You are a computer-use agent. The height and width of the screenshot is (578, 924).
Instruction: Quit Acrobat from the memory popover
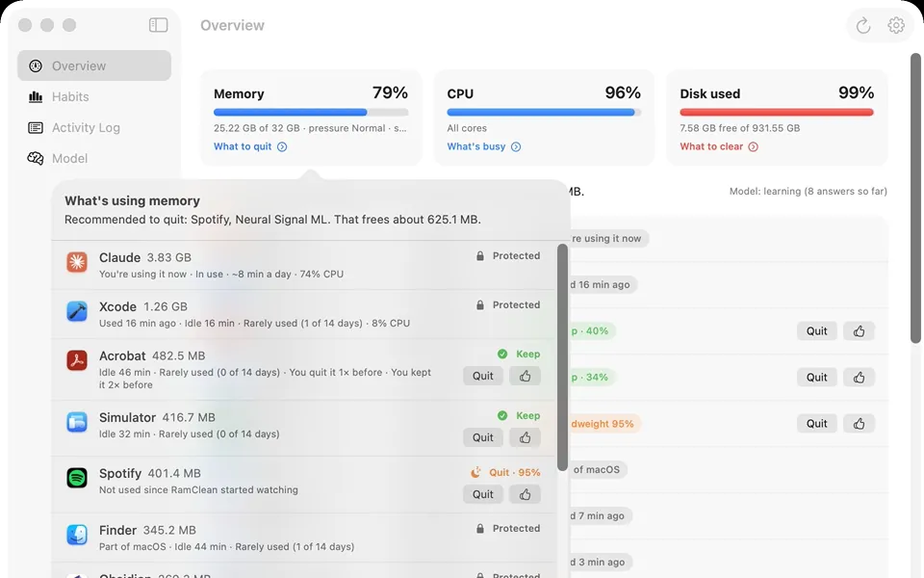(x=482, y=376)
